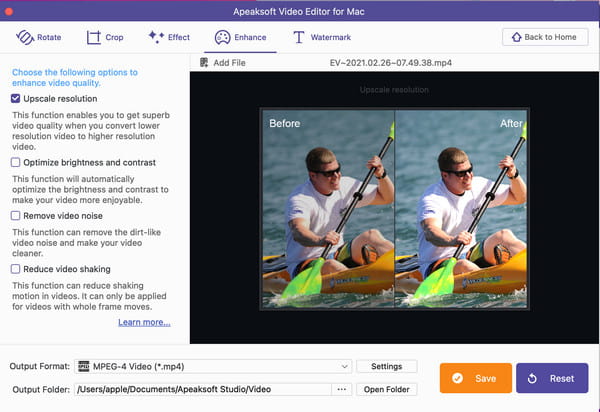The width and height of the screenshot is (600, 412).
Task: Click the Output Format label
Action: pos(39,366)
